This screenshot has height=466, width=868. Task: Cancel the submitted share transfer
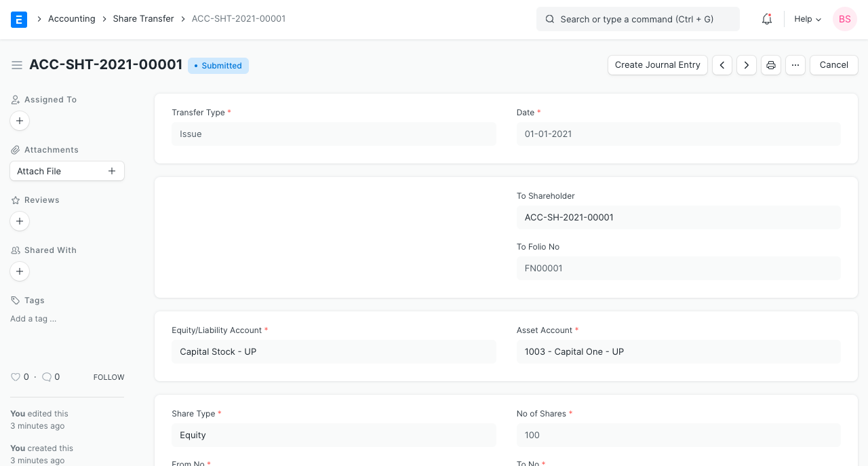point(833,64)
